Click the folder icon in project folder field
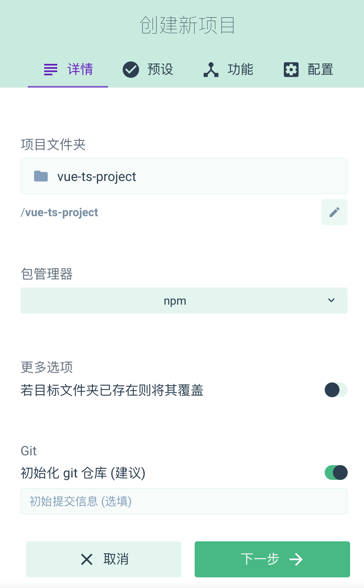 click(41, 176)
